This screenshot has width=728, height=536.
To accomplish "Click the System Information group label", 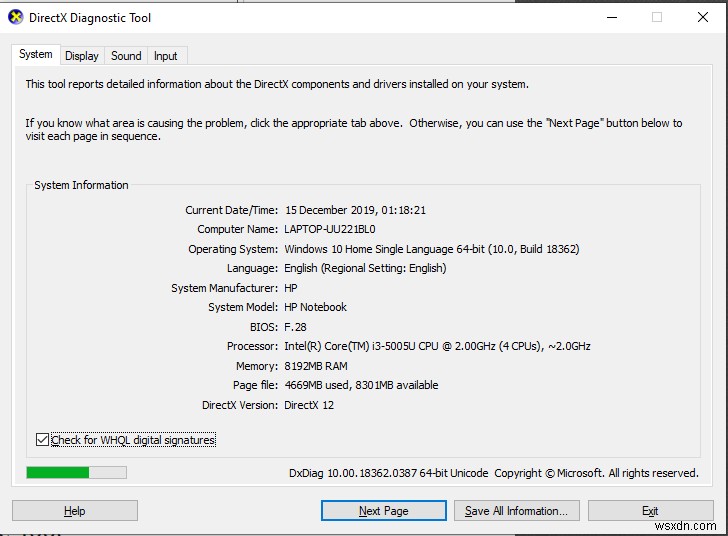I will click(81, 185).
